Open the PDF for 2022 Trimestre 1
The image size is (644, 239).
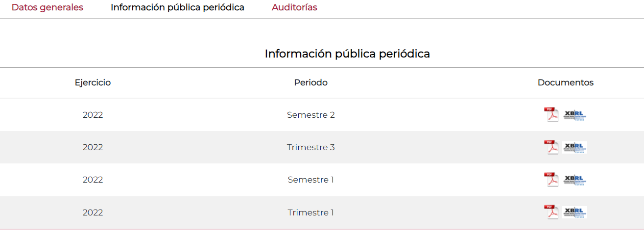[551, 212]
